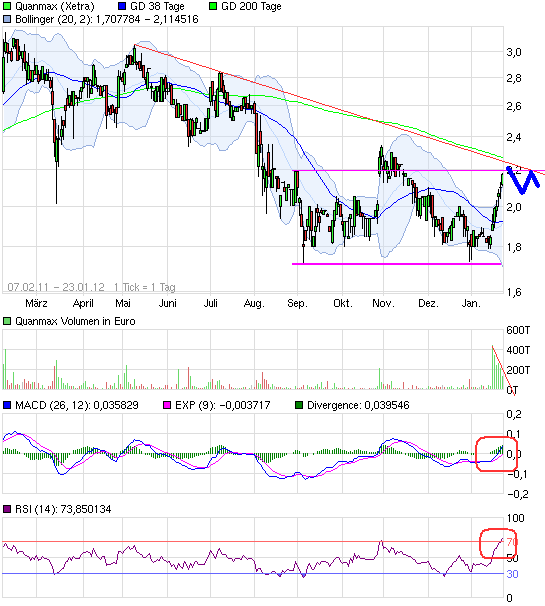Viewport: 545px width, 606px height.
Task: Click the 'Aug.' month axis label
Action: pyautogui.click(x=254, y=304)
